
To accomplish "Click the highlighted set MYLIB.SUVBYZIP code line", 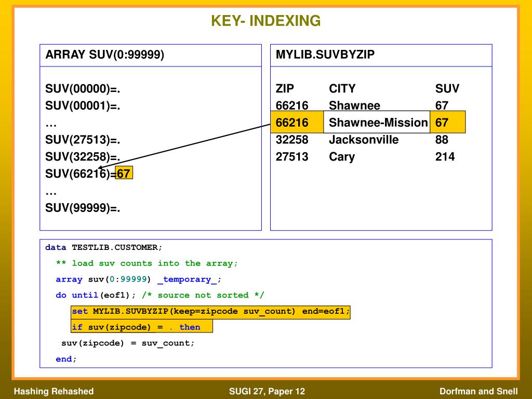I will tap(210, 312).
